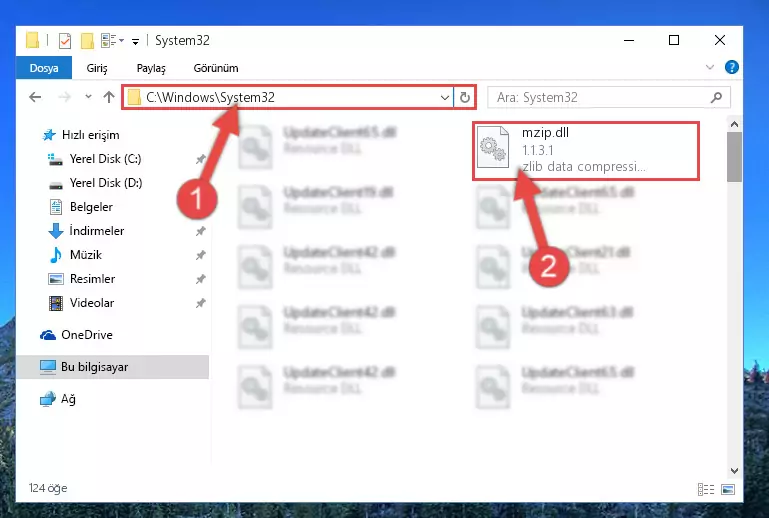Open the Belgeler folder
The height and width of the screenshot is (518, 769).
click(x=91, y=207)
